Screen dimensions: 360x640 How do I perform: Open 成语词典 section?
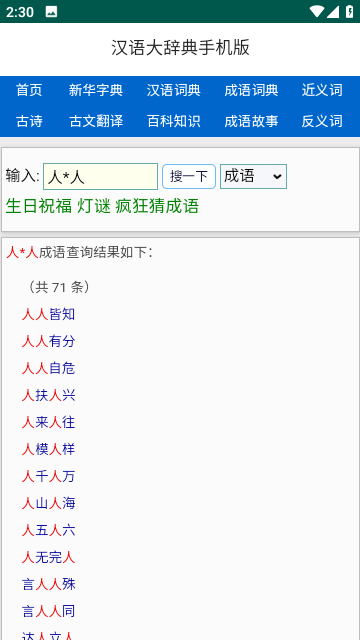pyautogui.click(x=251, y=90)
